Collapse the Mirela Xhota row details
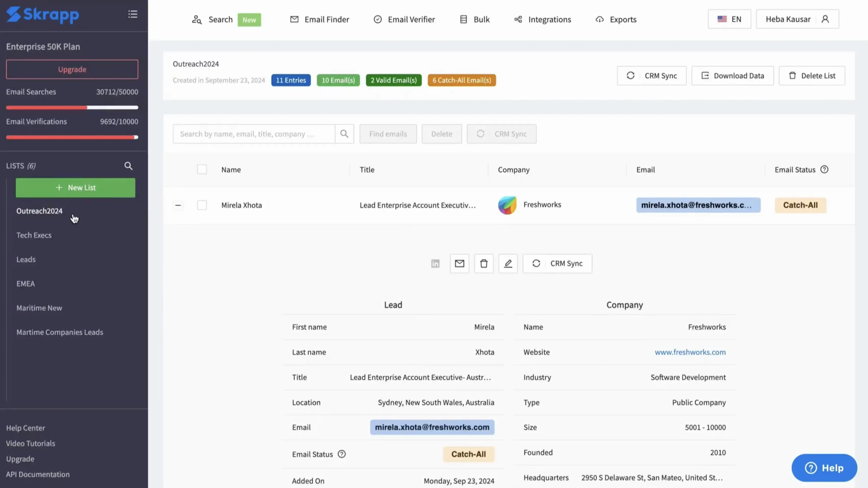 point(178,205)
